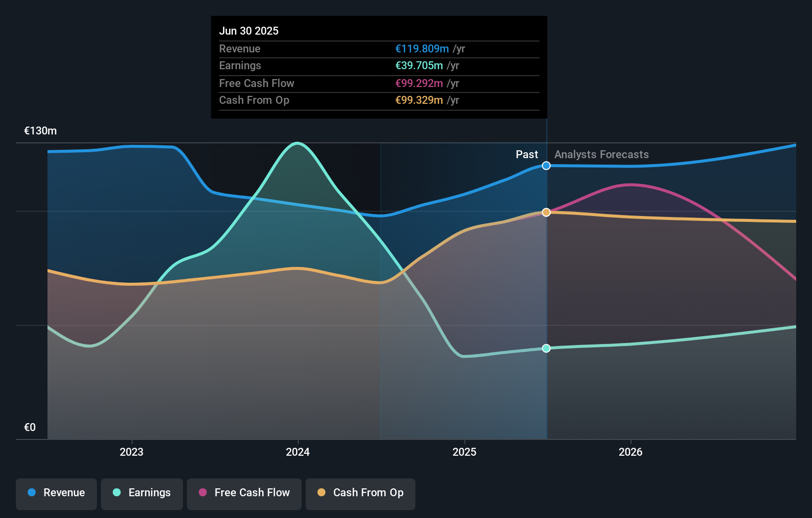Viewport: 812px width, 518px height.
Task: Switch to the Past period view
Action: click(527, 155)
